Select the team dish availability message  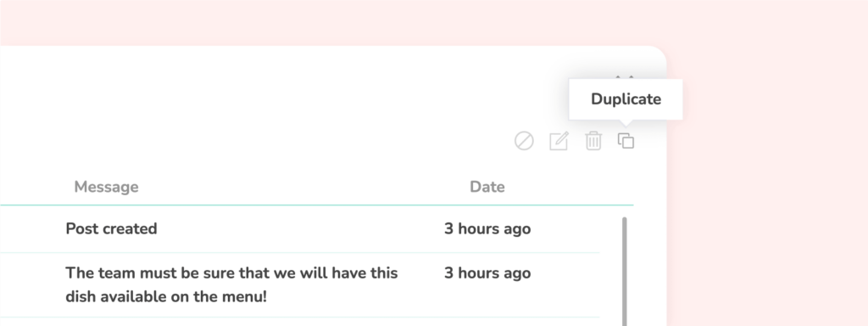point(299,285)
